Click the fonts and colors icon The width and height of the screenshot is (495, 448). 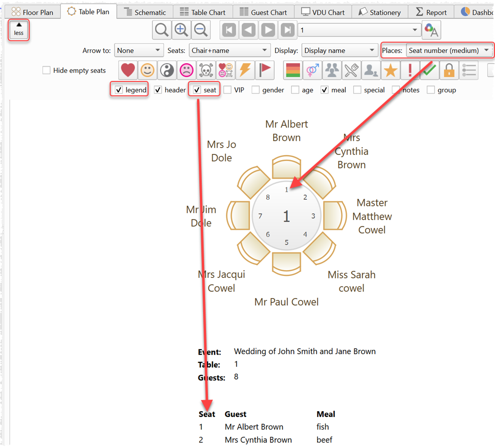click(x=431, y=30)
